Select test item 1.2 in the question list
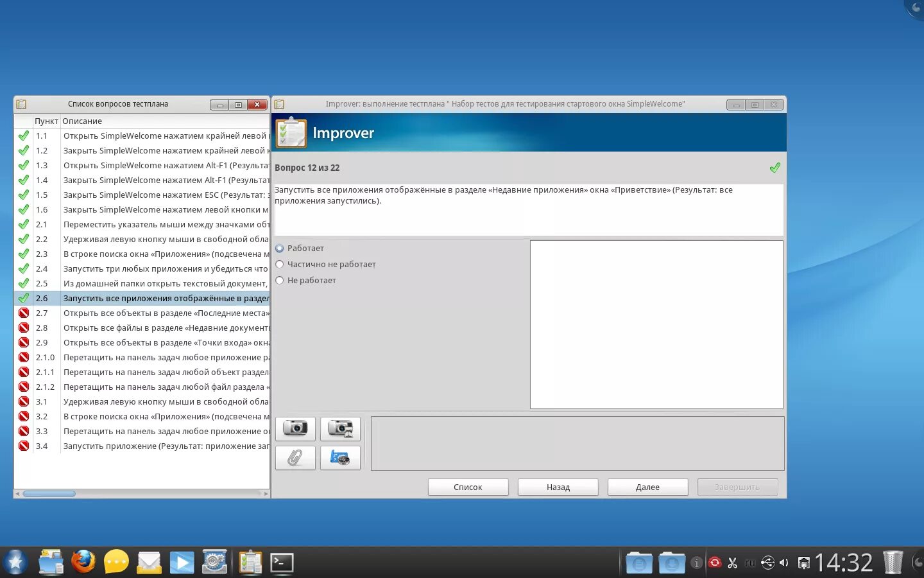Screen dimensions: 924x578 click(142, 151)
